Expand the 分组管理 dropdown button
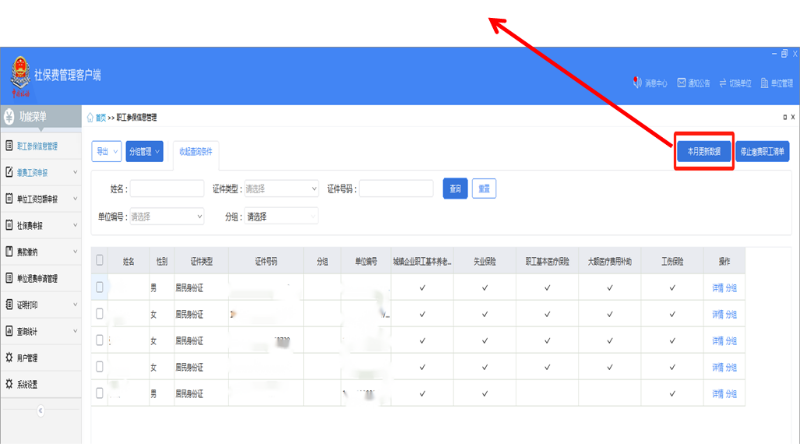Viewport: 800px width, 444px height. 144,152
